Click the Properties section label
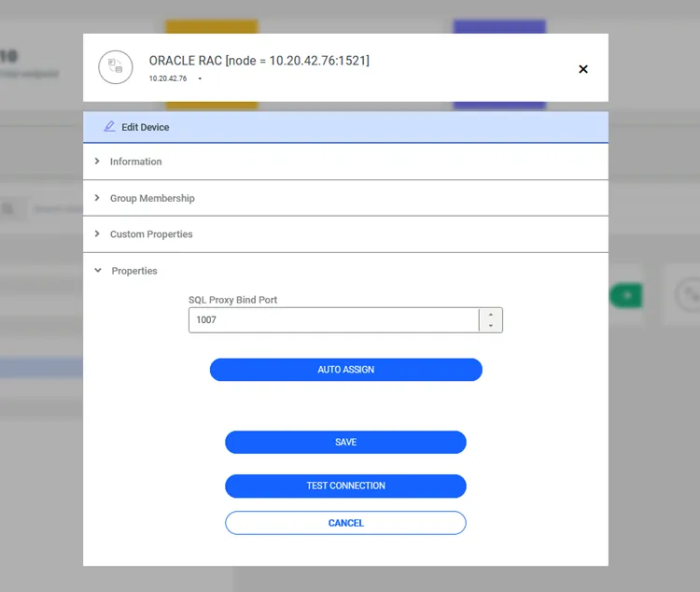 (x=134, y=271)
